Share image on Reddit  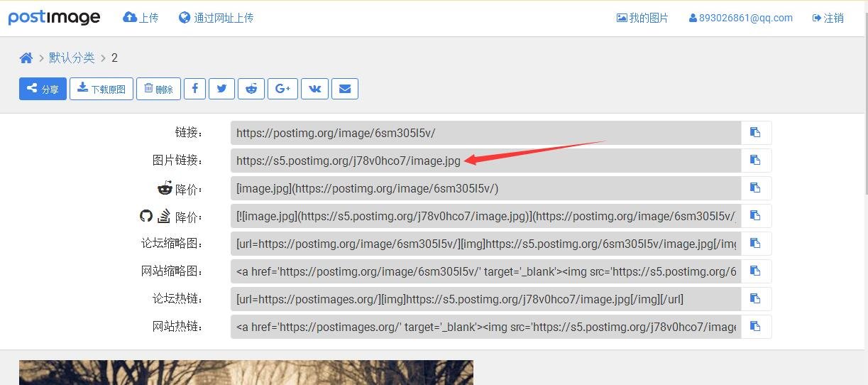tap(251, 89)
